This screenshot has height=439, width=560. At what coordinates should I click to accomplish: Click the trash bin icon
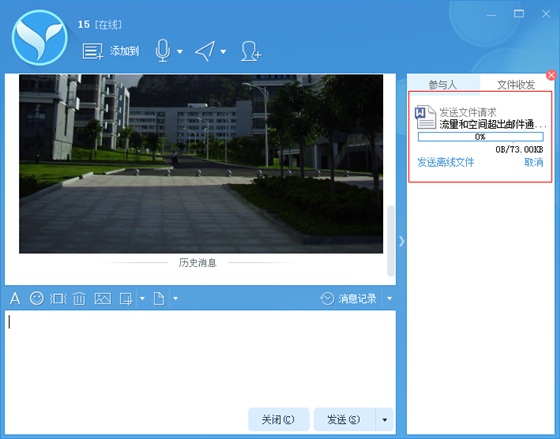[x=79, y=299]
